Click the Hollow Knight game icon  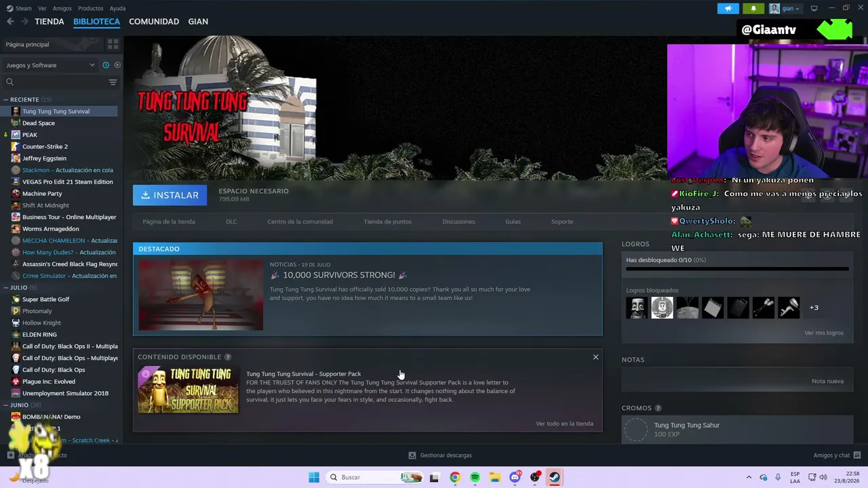tap(16, 323)
